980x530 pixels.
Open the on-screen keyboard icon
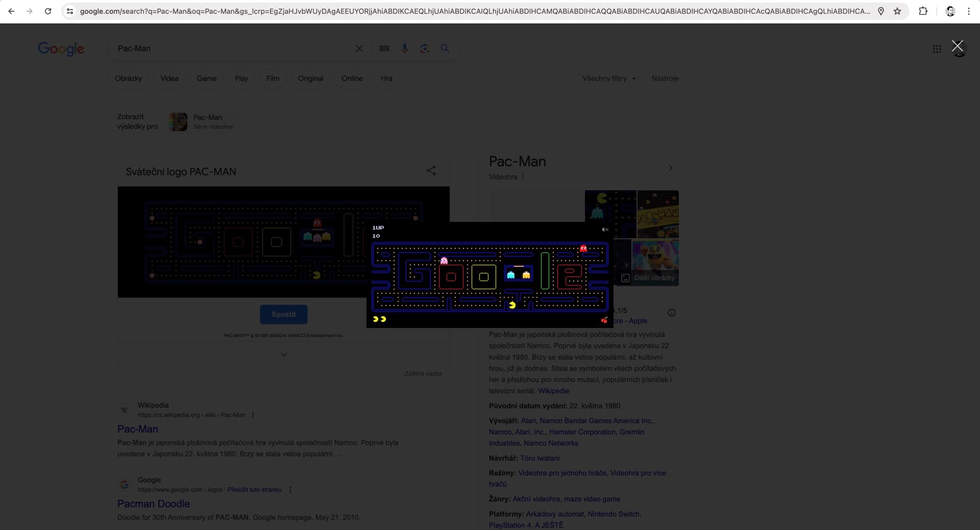[x=384, y=48]
